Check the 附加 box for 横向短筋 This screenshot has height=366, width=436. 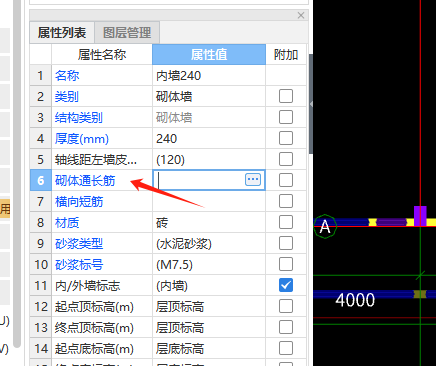(x=286, y=201)
